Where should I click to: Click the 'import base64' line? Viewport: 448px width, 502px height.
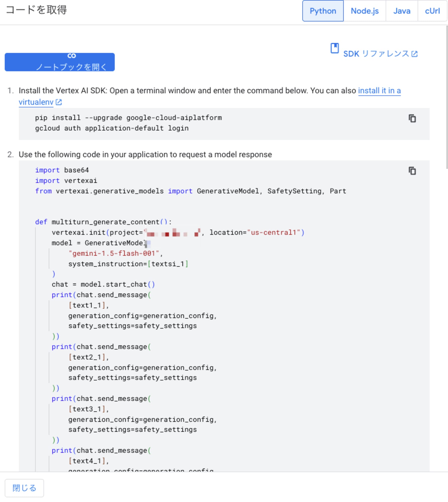[62, 170]
